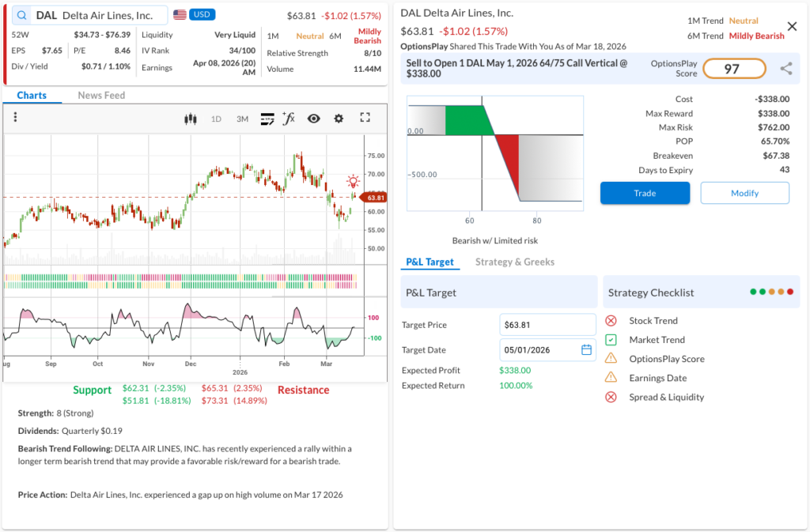The height and width of the screenshot is (532, 810).
Task: Open the chart three-dot options menu
Action: 15,118
